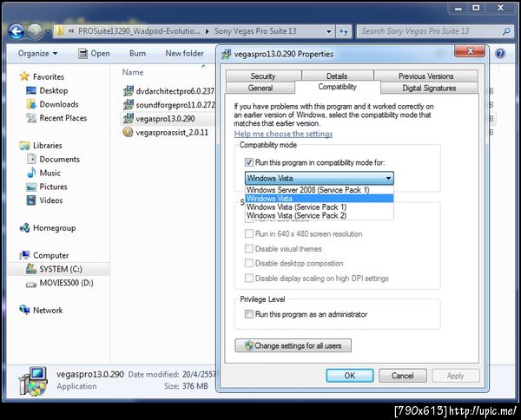Click the Computer icon in sidebar
Viewport: 521px width, 420px height.
tap(24, 255)
